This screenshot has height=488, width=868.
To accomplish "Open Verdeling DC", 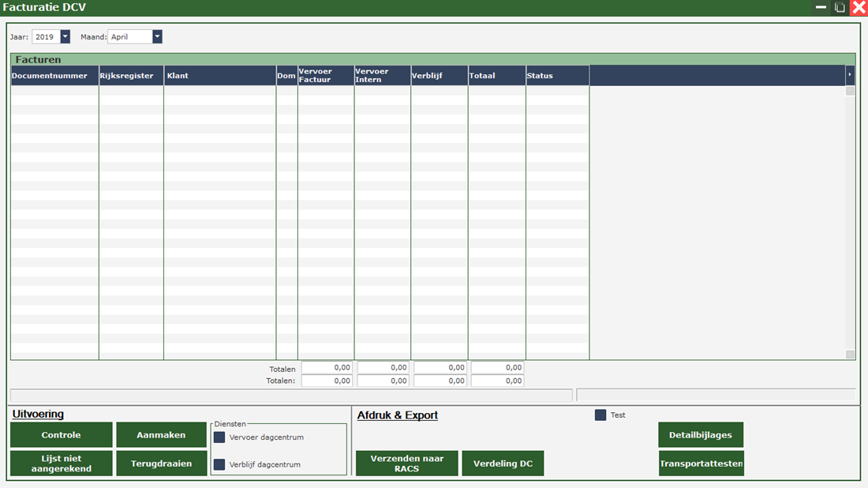I will pyautogui.click(x=503, y=464).
